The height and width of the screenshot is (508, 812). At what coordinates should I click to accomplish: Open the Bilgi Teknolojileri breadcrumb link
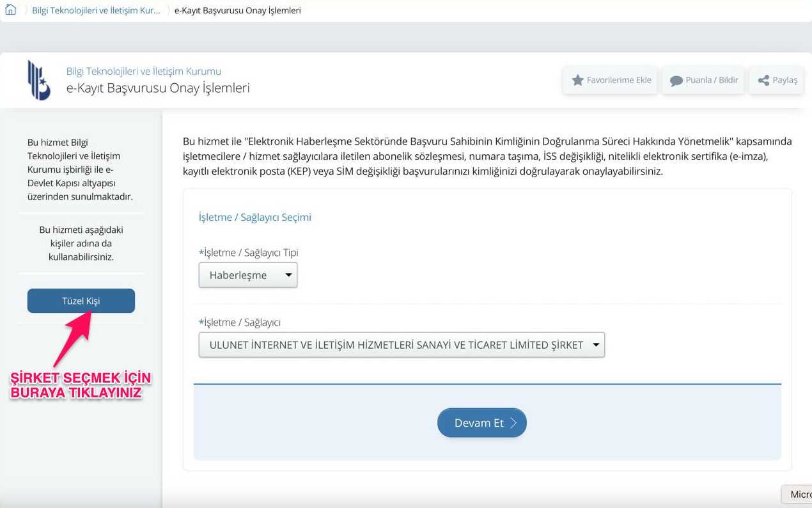96,10
